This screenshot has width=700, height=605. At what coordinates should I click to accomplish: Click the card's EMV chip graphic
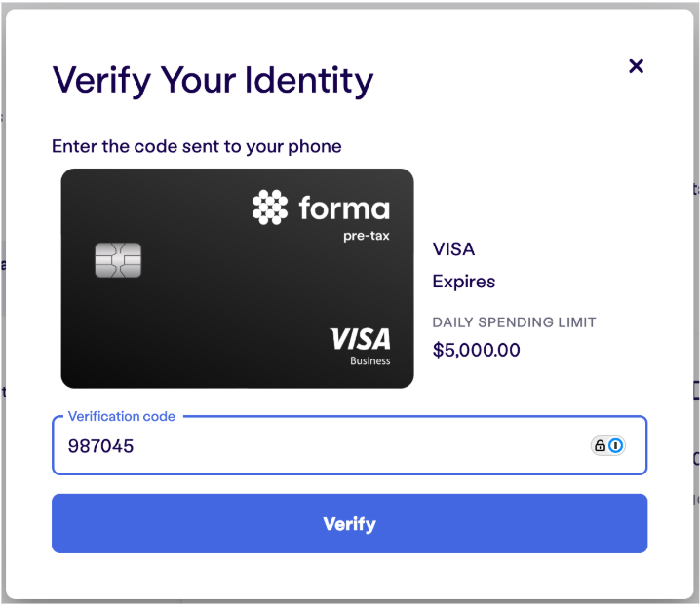(x=118, y=260)
